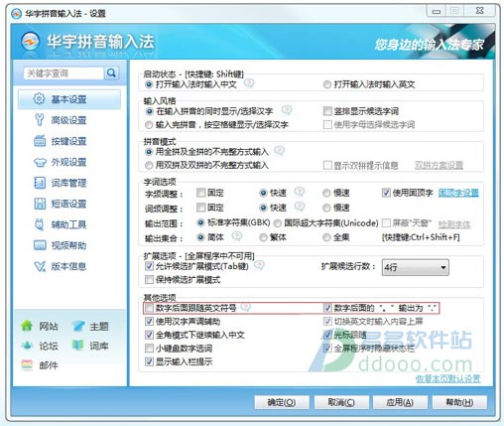Click the 华宇拼音输入法 logo in the banner

30,42
